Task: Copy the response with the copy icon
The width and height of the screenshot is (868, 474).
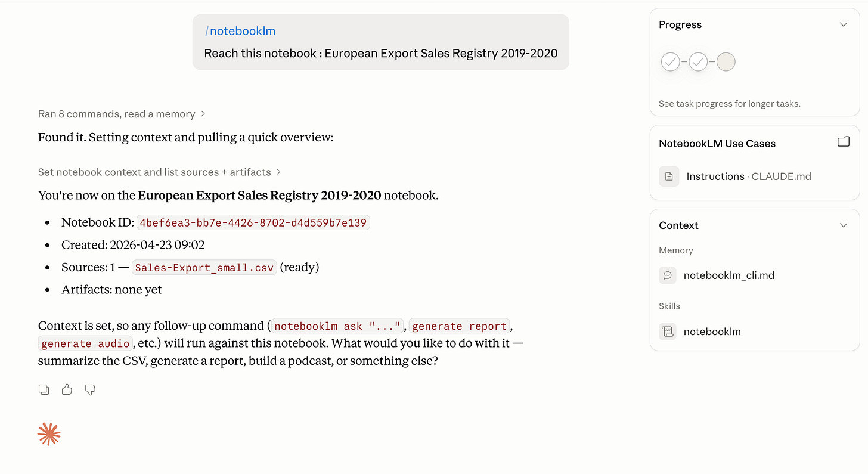Action: pos(44,389)
